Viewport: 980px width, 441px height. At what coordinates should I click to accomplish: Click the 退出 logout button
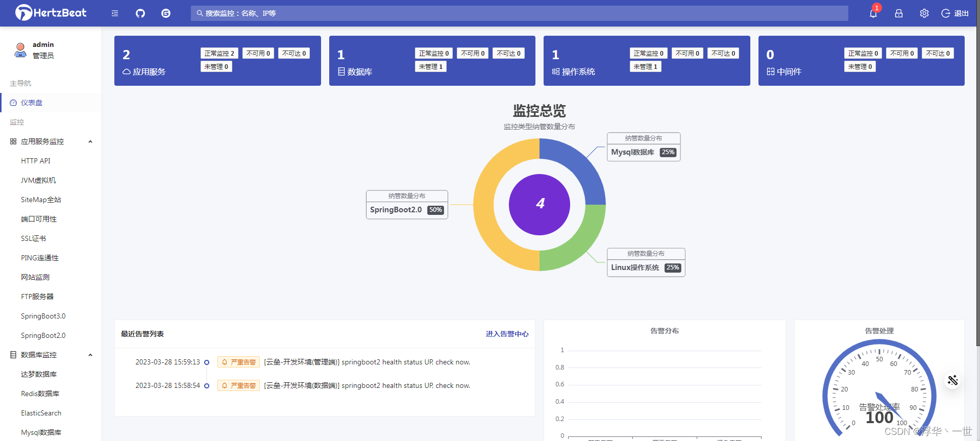pos(955,13)
